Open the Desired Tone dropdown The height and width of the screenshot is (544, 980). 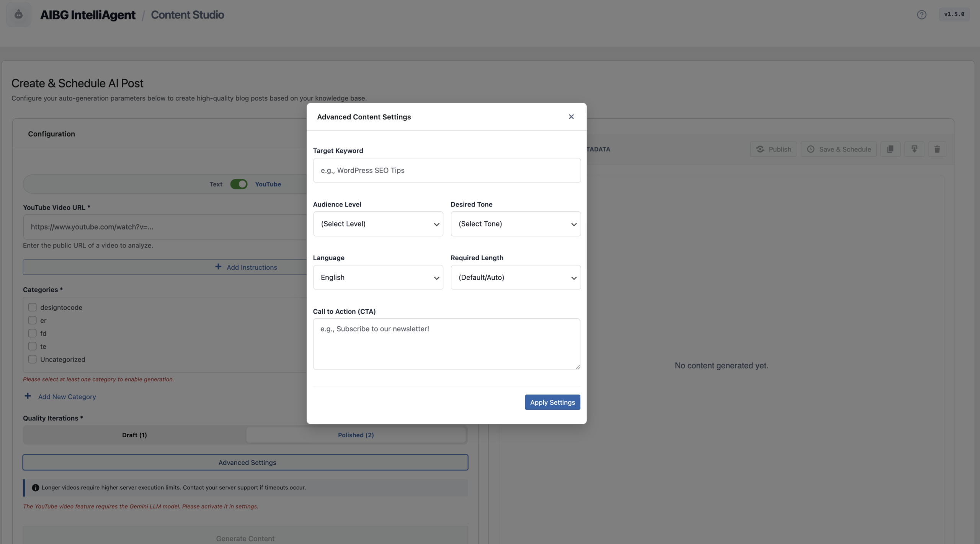516,224
